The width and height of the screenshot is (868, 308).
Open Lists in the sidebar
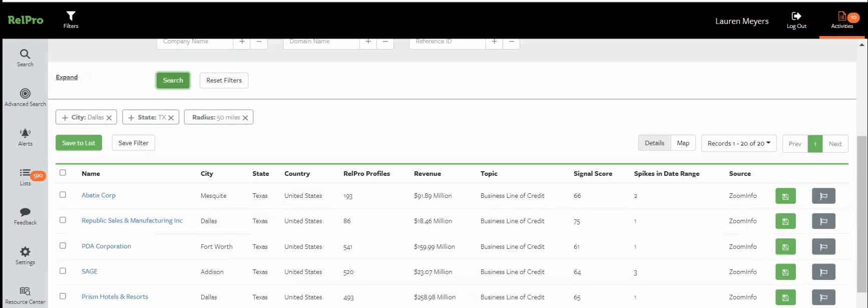(x=25, y=177)
